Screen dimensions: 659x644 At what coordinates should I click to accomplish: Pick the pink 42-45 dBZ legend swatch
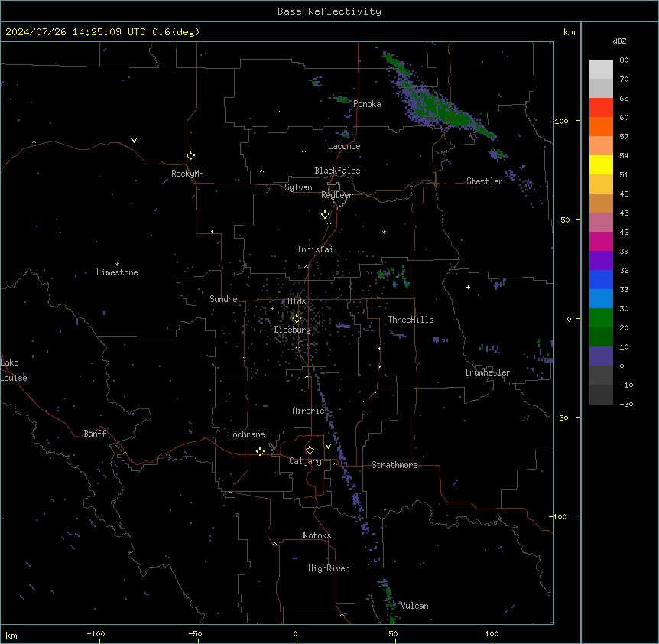click(x=601, y=223)
